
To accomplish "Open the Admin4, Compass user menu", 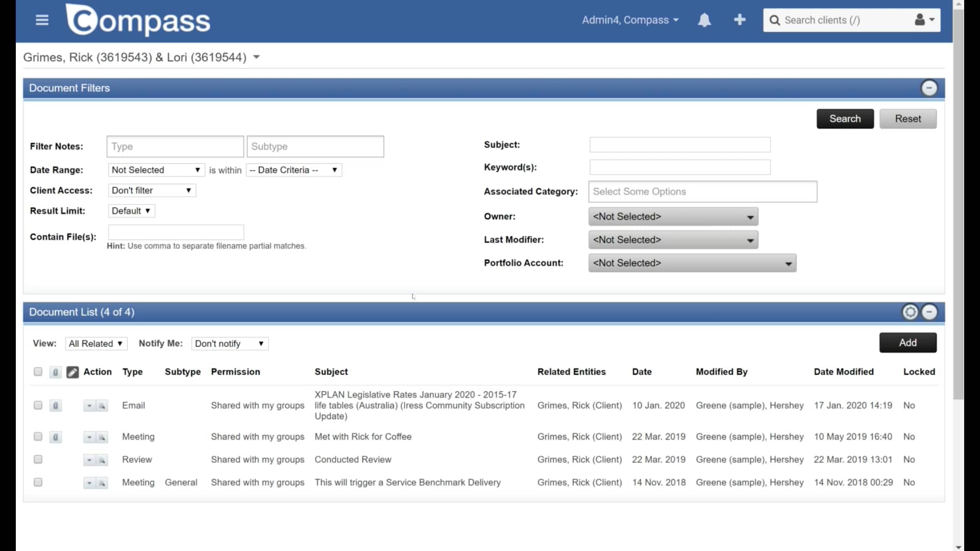I will tap(630, 20).
